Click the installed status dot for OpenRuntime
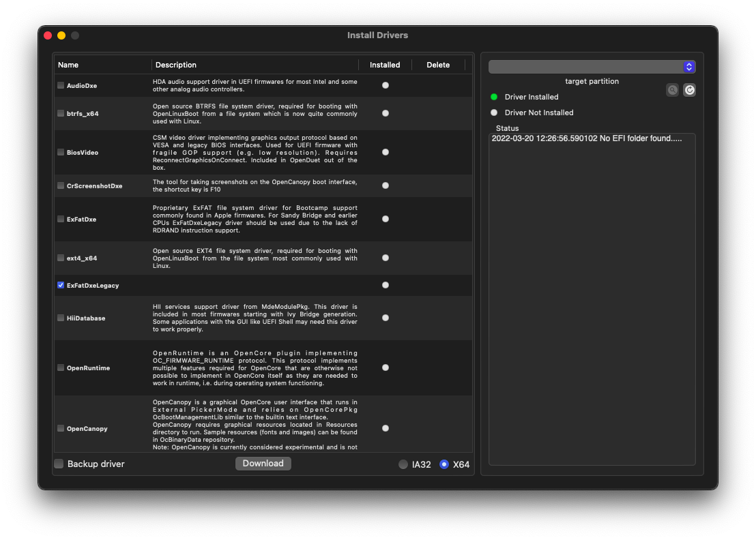The image size is (756, 540). [386, 367]
